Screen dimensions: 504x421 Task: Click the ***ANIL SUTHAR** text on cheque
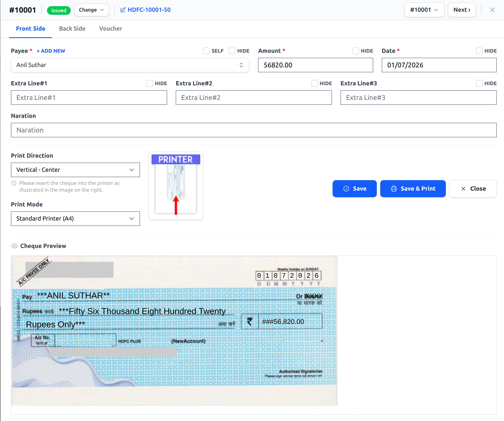coord(73,295)
